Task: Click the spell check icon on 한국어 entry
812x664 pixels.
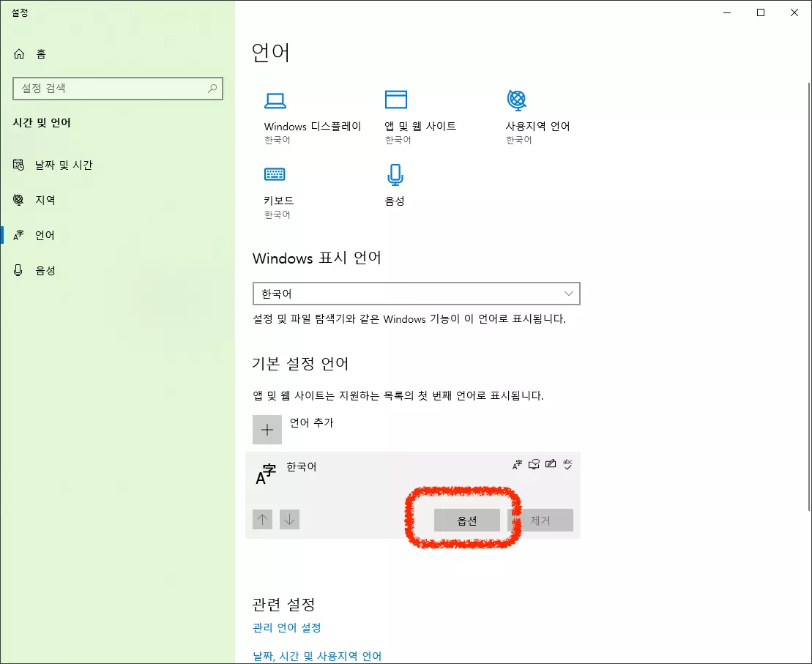Action: point(567,464)
